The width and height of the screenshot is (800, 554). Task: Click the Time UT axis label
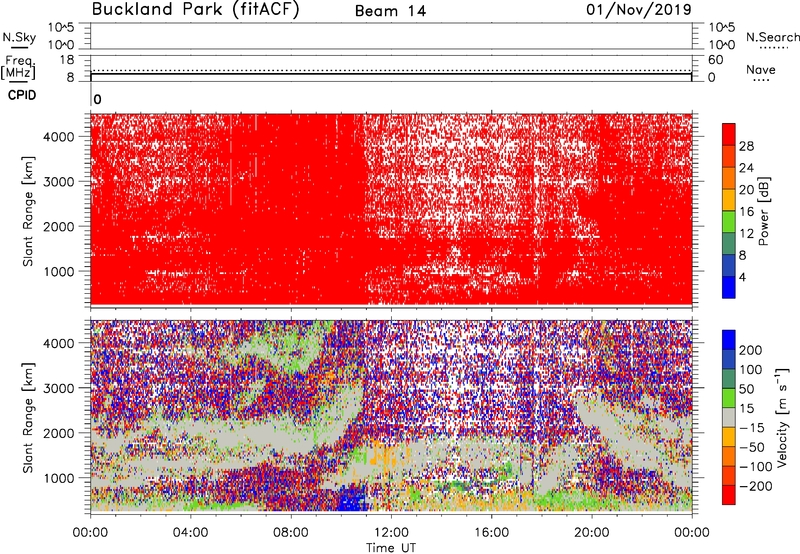click(x=391, y=548)
